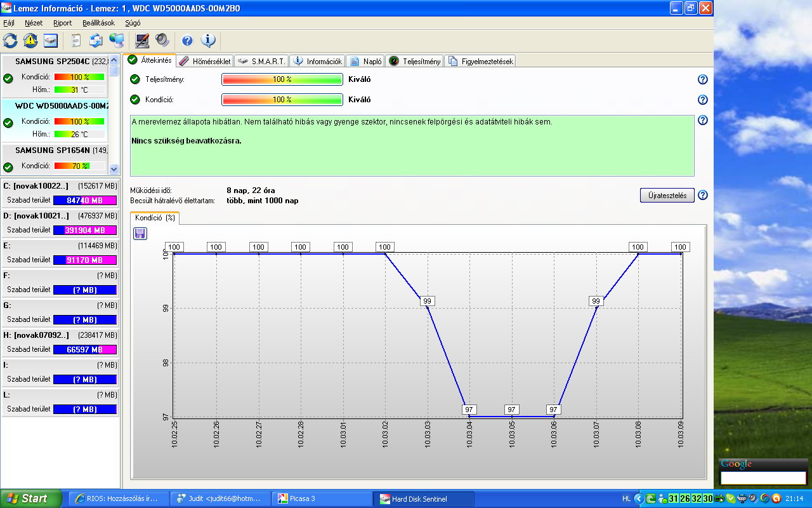The height and width of the screenshot is (508, 812).
Task: Click D: drive free space bar
Action: coord(85,230)
